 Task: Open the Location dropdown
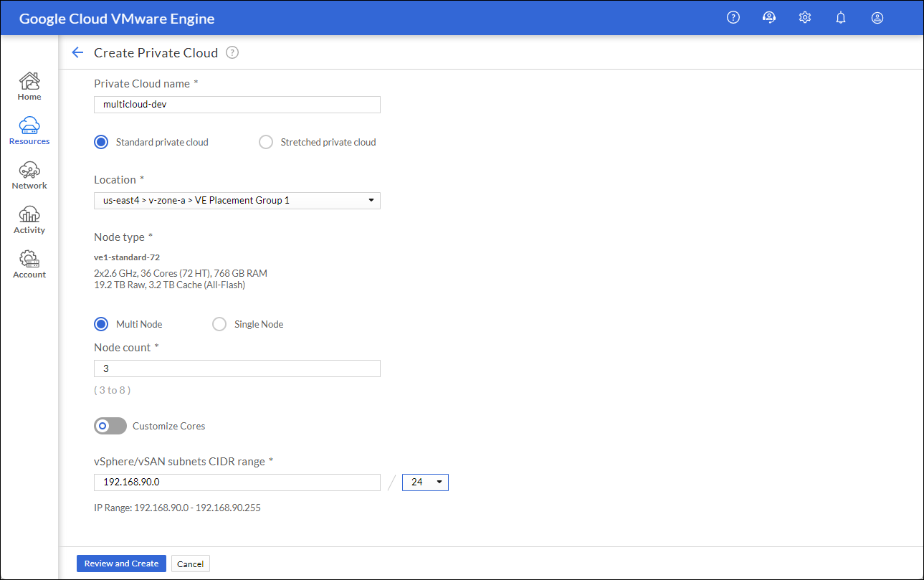(237, 200)
